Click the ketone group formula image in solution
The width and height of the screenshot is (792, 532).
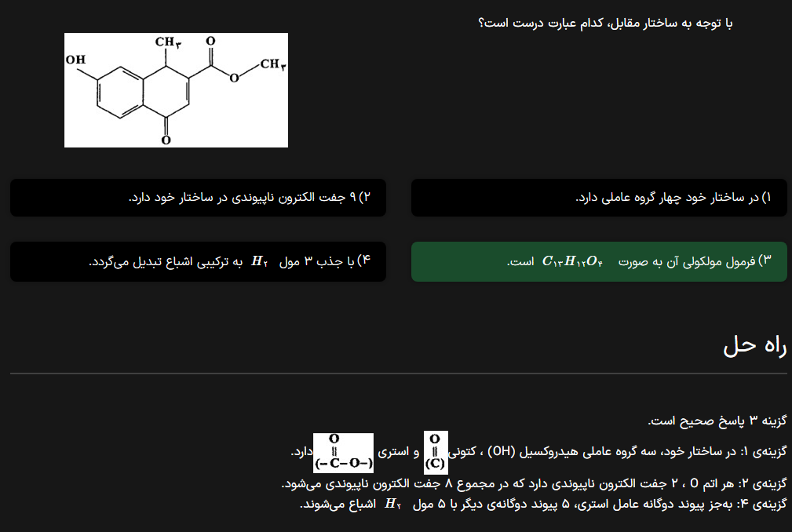pyautogui.click(x=436, y=452)
